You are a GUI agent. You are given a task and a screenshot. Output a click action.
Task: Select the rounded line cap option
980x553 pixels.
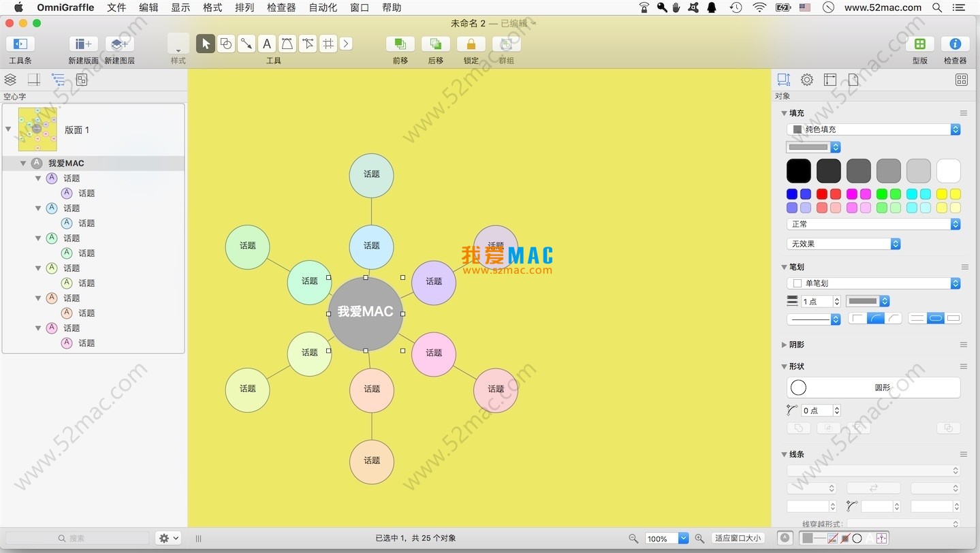(936, 319)
